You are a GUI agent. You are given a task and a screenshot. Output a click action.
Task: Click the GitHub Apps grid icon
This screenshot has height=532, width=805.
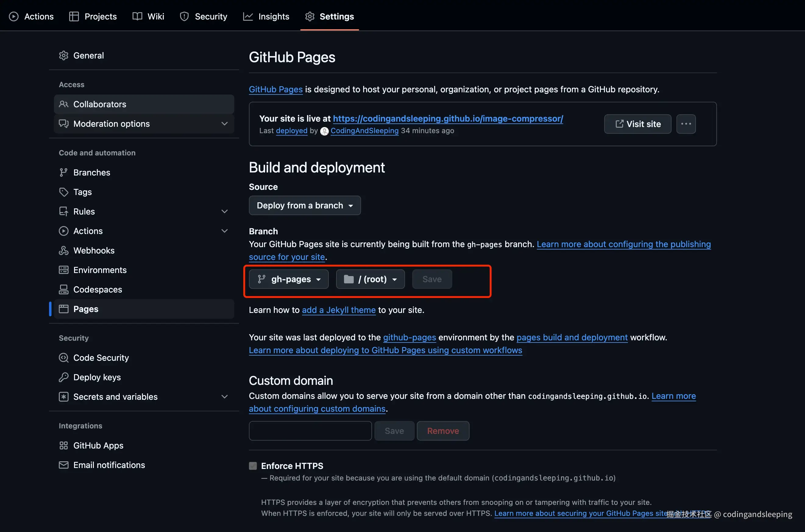(x=63, y=445)
